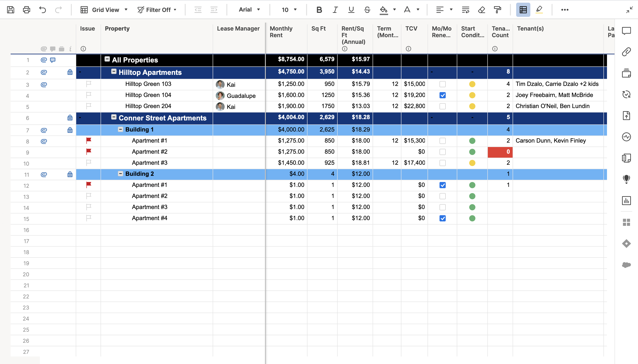Click the Format painter icon
638x364 pixels.
click(498, 10)
